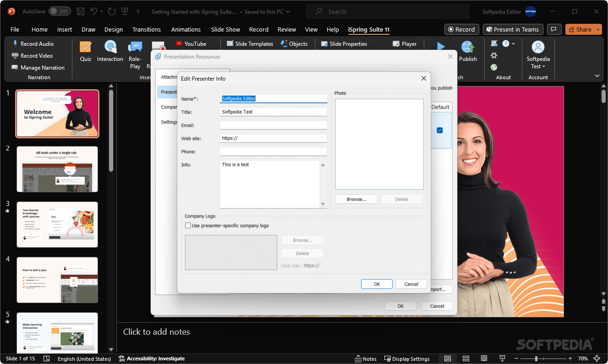608x364 pixels.
Task: Open the Transitions tab
Action: coord(147,29)
